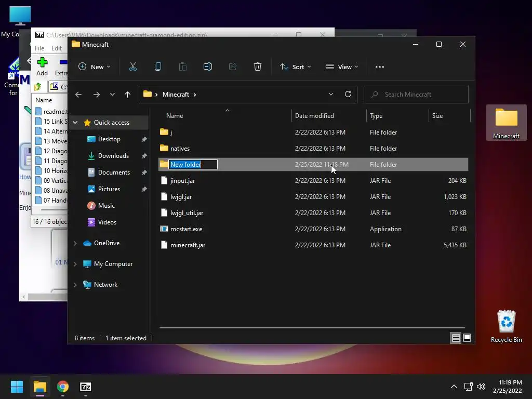
Task: Go to Desktop in Quick access
Action: (109, 139)
